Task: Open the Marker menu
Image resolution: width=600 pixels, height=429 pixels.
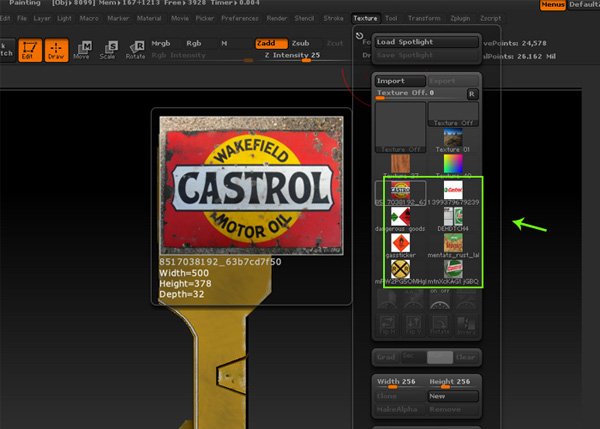Action: [x=118, y=18]
